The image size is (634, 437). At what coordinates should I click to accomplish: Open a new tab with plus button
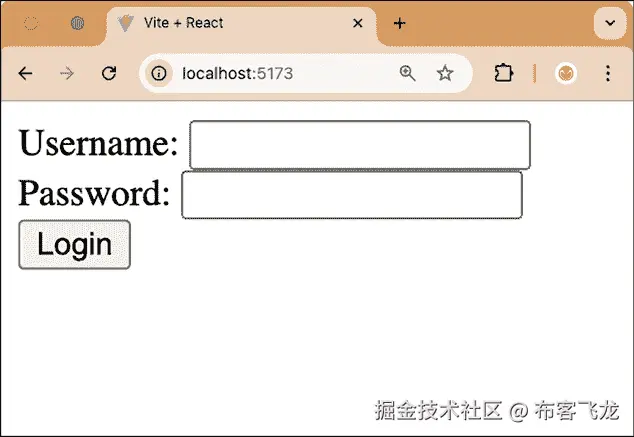tap(399, 23)
